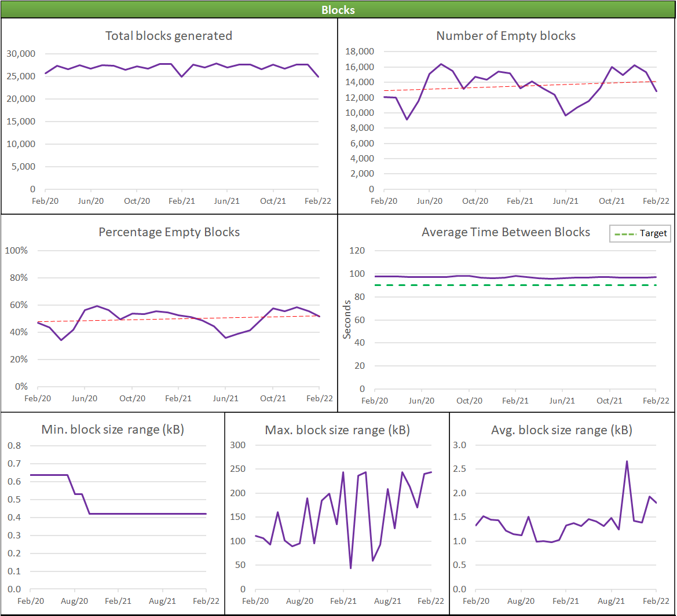Click the Seconds axis label
The height and width of the screenshot is (616, 677).
347,320
